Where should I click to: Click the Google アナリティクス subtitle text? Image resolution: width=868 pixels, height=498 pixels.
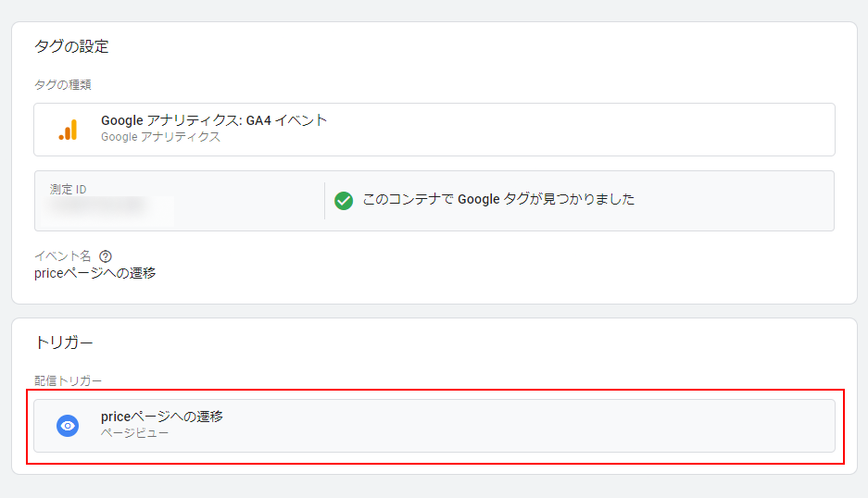point(160,137)
